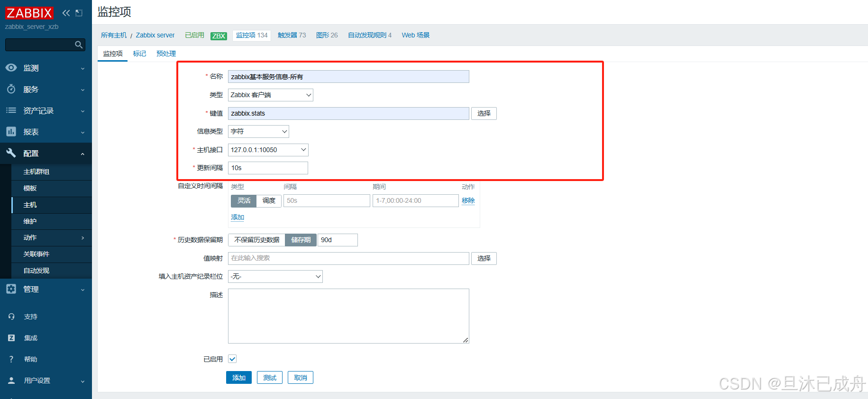
Task: Open 触发器 73 link
Action: (x=292, y=35)
